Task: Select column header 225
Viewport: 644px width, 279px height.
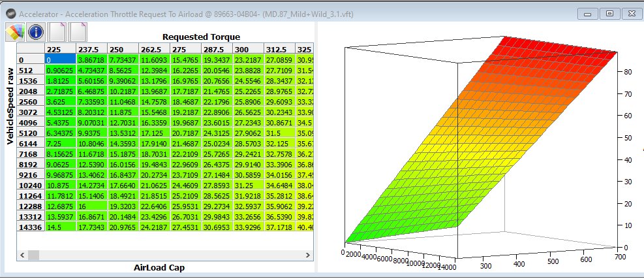Action: (61, 49)
